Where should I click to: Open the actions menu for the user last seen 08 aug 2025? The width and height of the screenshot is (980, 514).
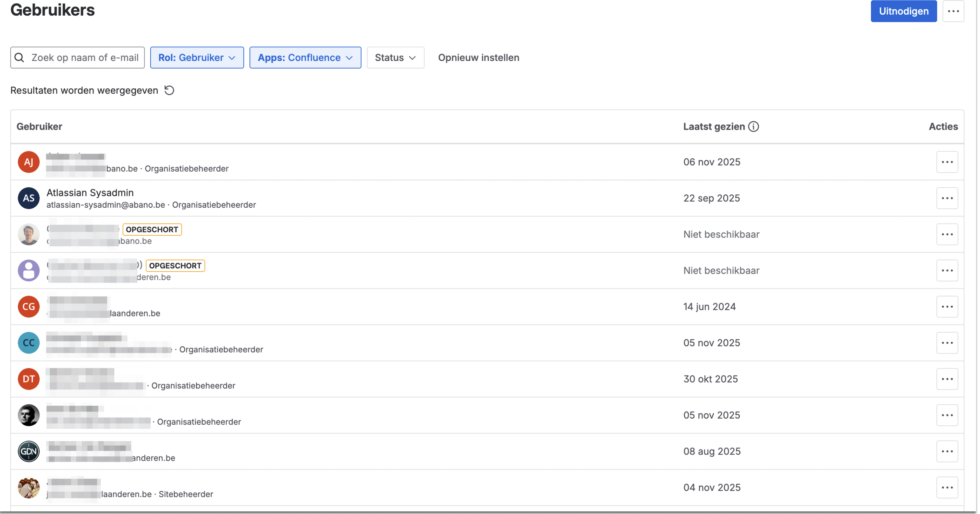tap(947, 451)
